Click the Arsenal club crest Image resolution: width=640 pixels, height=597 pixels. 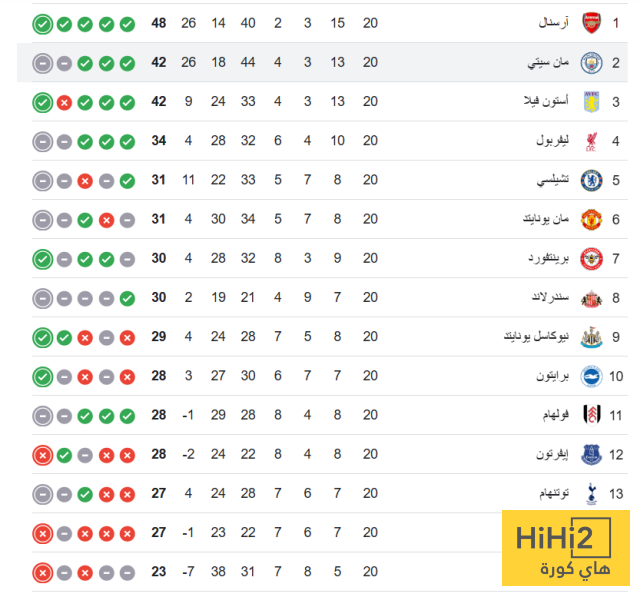click(591, 23)
